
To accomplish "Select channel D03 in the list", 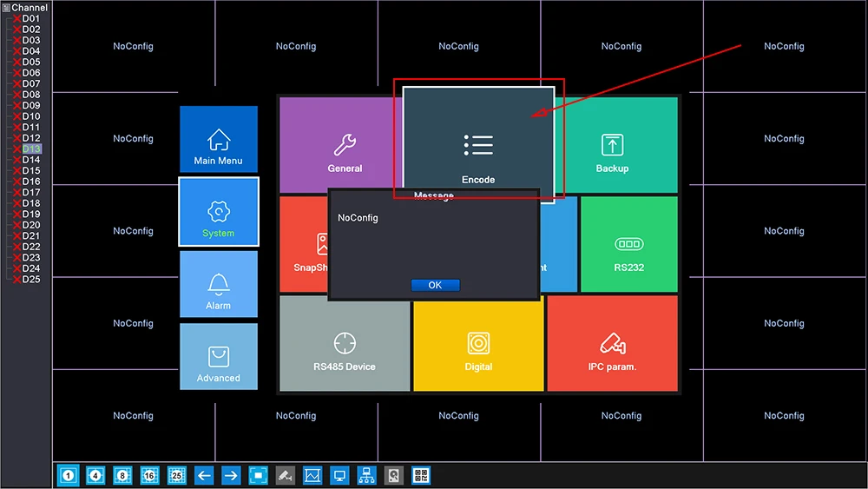I will coord(31,40).
